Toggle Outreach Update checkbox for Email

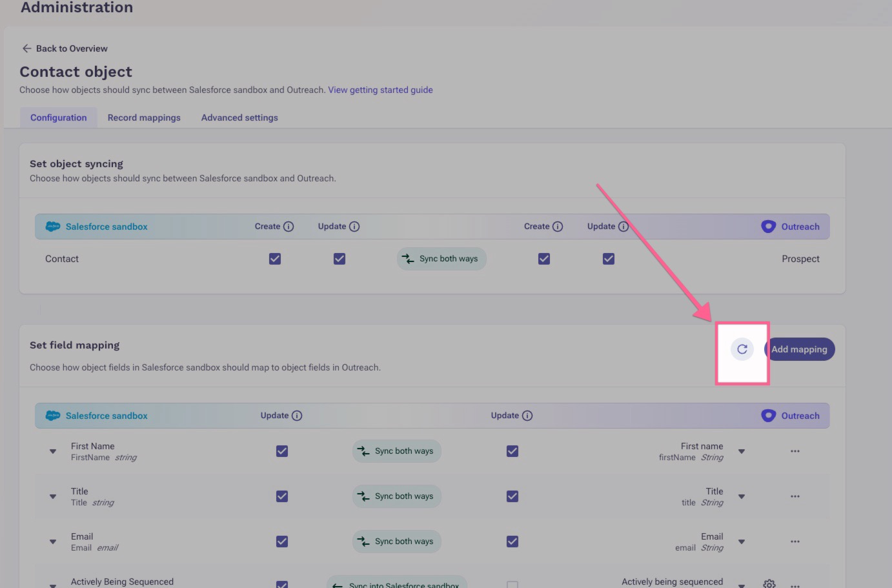point(512,542)
